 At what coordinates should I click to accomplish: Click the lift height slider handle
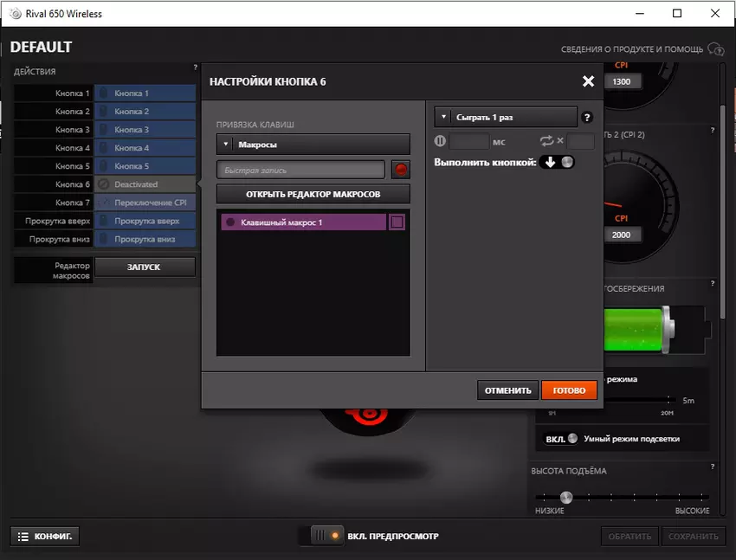click(x=566, y=497)
